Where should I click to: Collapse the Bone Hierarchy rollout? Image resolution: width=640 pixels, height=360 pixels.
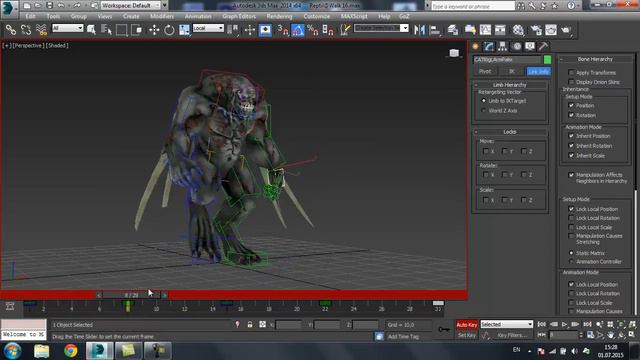click(595, 59)
